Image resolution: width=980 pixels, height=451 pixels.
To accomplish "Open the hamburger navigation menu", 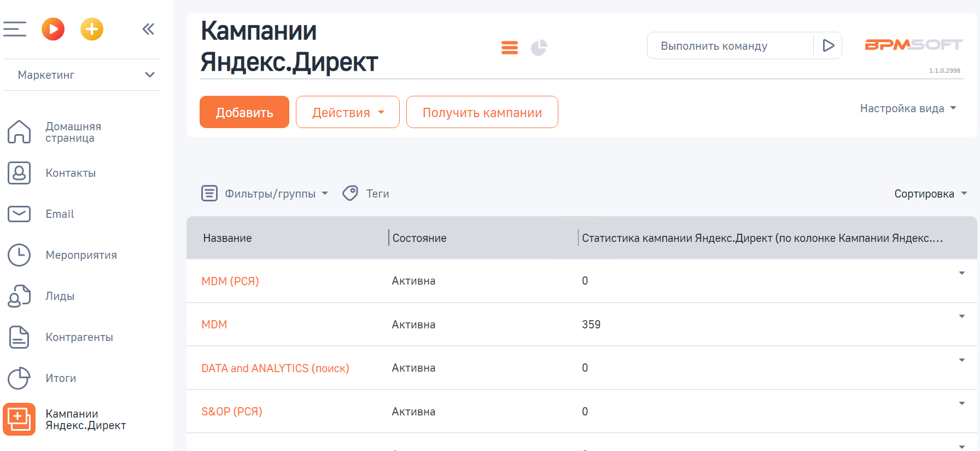I will 15,29.
